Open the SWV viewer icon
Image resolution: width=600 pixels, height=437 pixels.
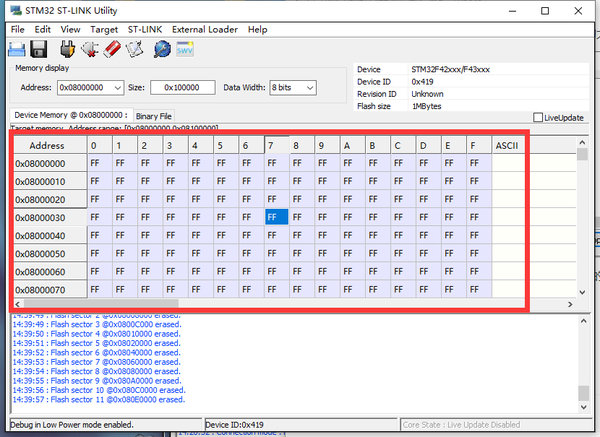(x=185, y=49)
